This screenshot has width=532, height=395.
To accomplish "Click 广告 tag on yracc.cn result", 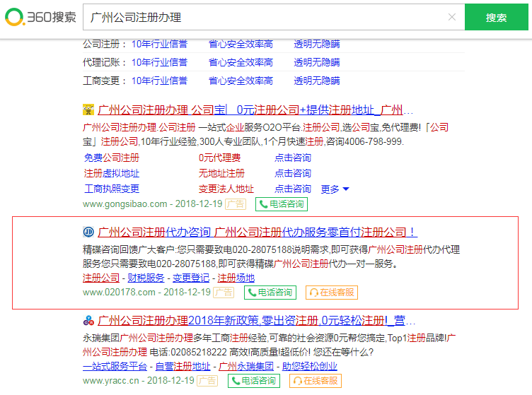I will click(208, 381).
